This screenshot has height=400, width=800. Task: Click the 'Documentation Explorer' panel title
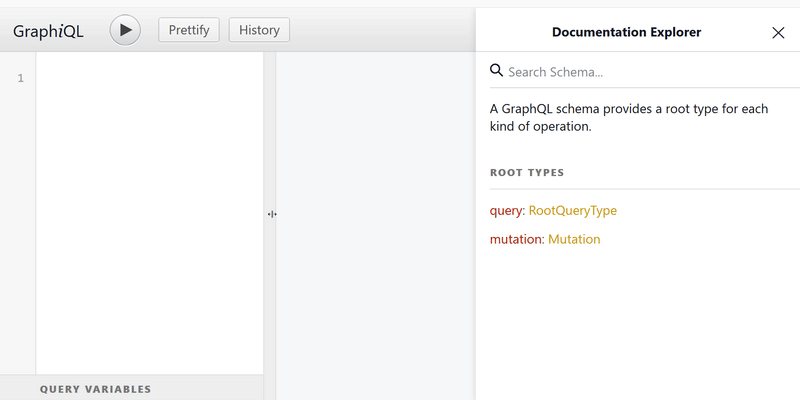(627, 32)
